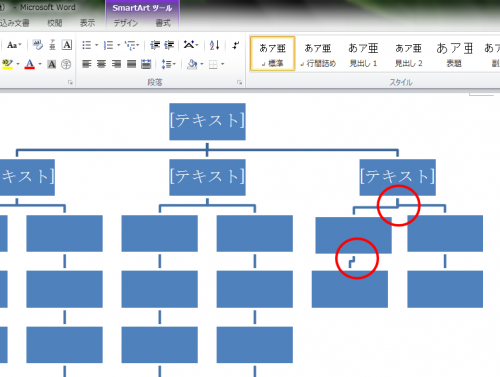Open the bullet list dropdown arrow
500x377 pixels.
pyautogui.click(x=97, y=45)
